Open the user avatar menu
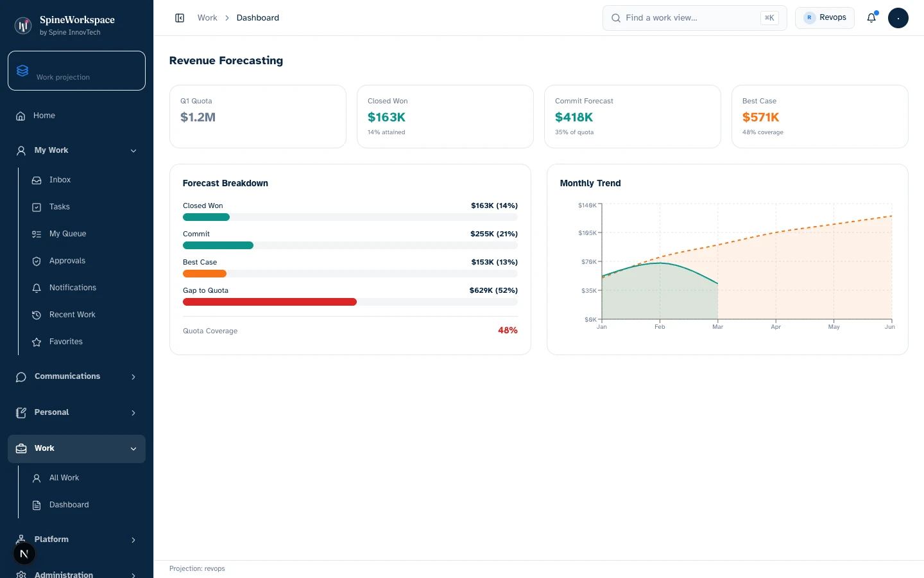The height and width of the screenshot is (578, 924). (x=898, y=18)
